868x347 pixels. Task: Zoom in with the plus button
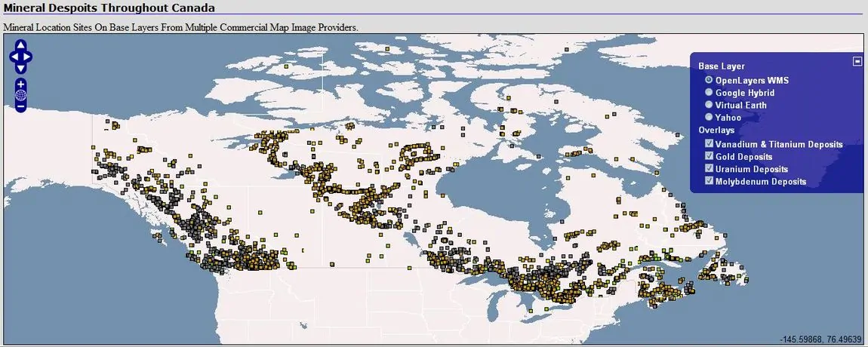tap(20, 84)
